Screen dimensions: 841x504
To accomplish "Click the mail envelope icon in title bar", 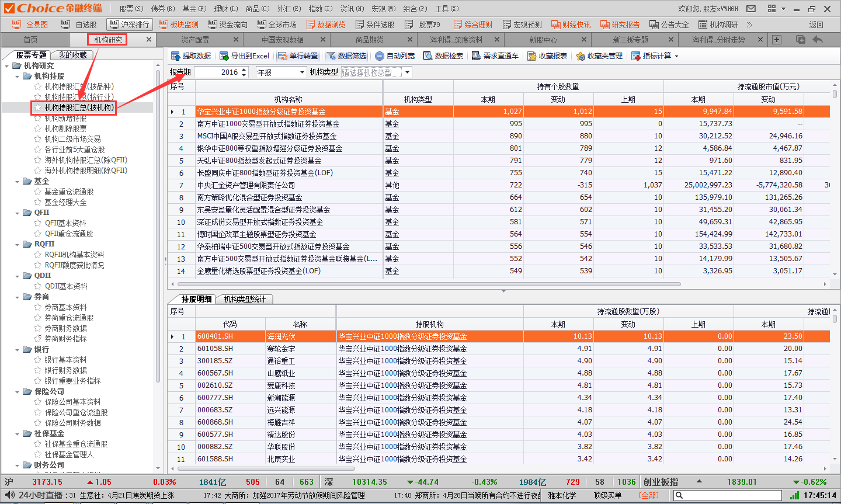I will coord(751,9).
